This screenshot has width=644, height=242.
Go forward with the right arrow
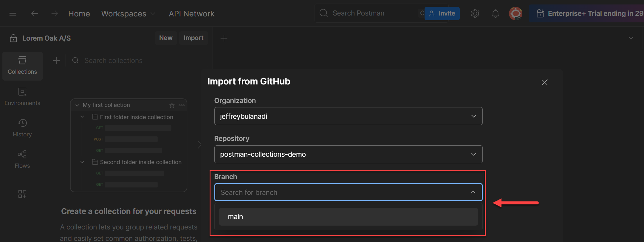tap(55, 13)
